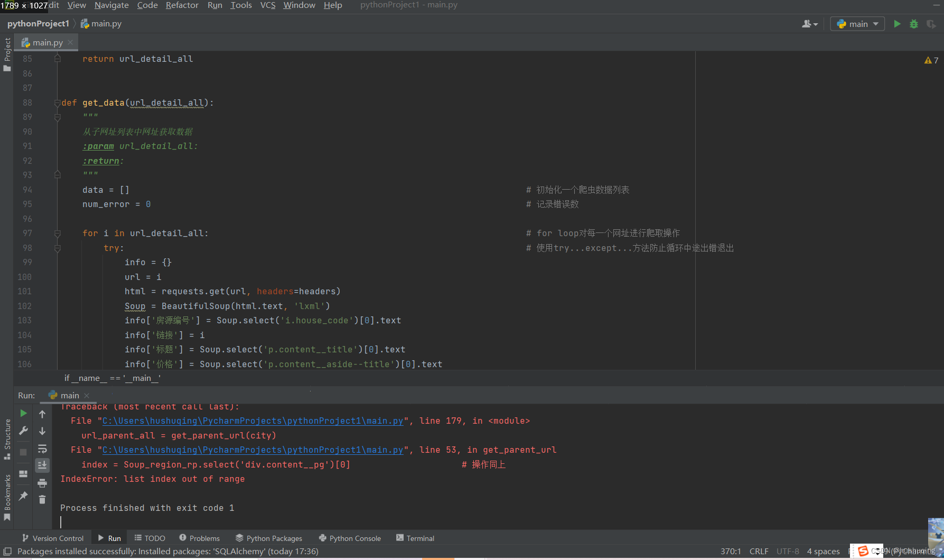Run with coverage icon in toolbar

tap(931, 24)
